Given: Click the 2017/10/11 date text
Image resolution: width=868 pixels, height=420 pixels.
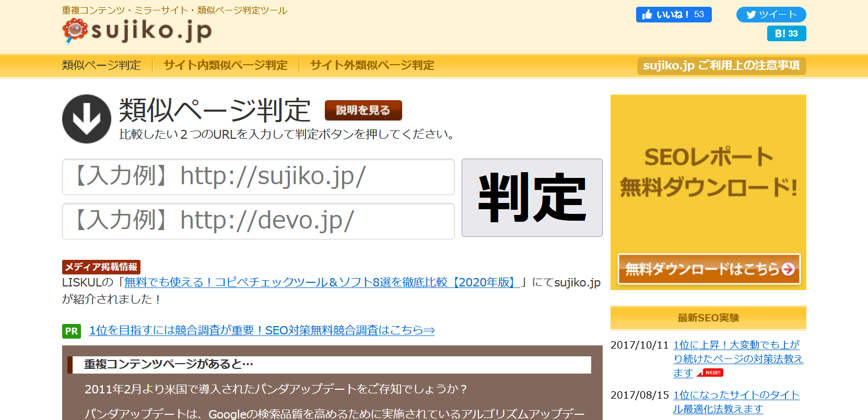Looking at the screenshot, I should tap(640, 345).
